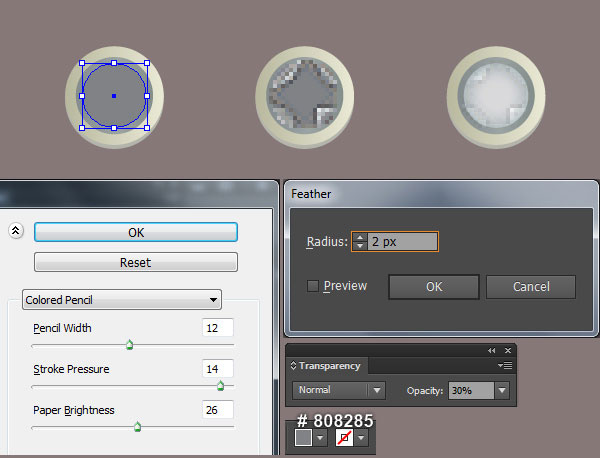Screen dimensions: 600x458
Task: Select the Transparency panel tab
Action: click(x=329, y=366)
